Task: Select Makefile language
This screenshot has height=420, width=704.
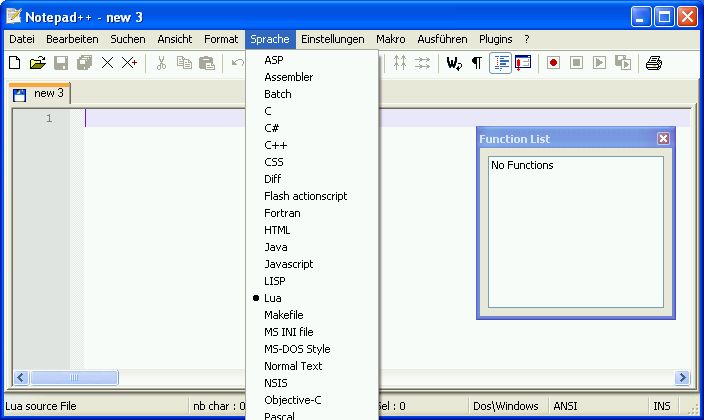Action: point(312,315)
